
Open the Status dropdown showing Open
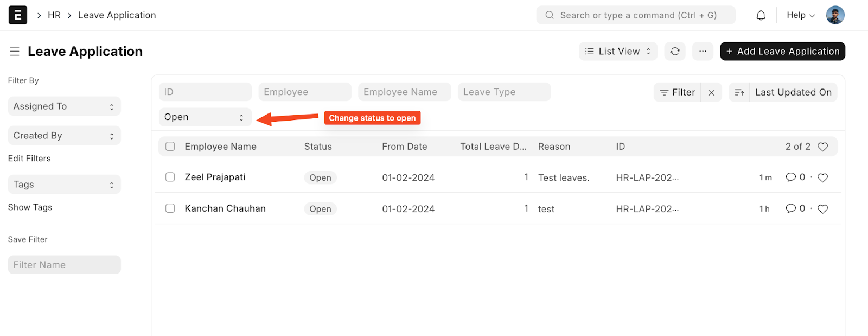pos(205,117)
